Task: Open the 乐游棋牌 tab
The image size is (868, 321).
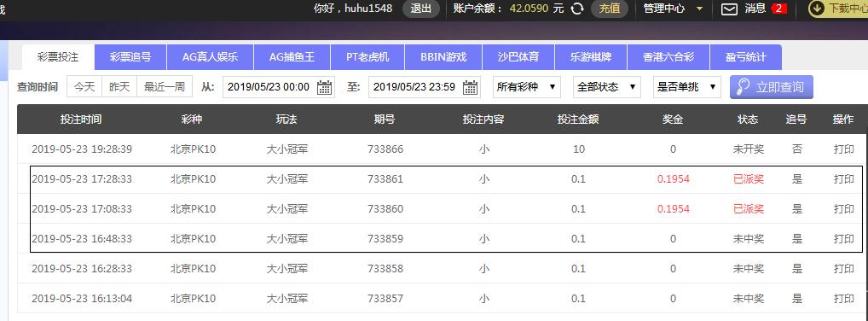Action: point(591,57)
